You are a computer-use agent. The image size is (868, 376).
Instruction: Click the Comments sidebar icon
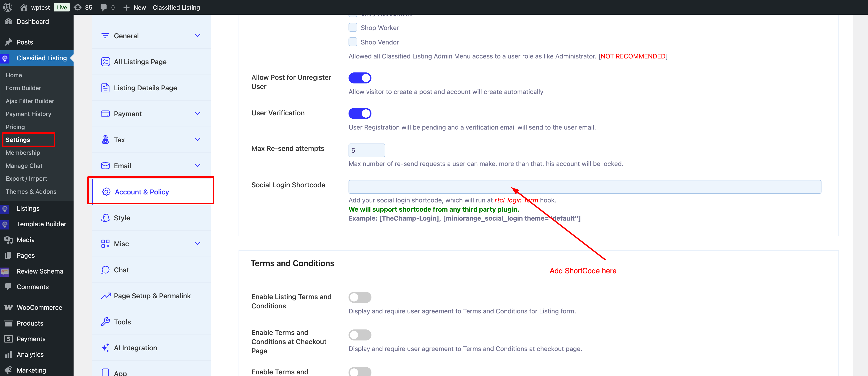point(8,287)
